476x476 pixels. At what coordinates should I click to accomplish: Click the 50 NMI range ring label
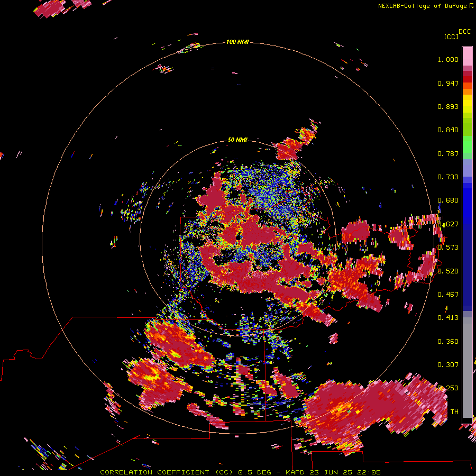(237, 140)
